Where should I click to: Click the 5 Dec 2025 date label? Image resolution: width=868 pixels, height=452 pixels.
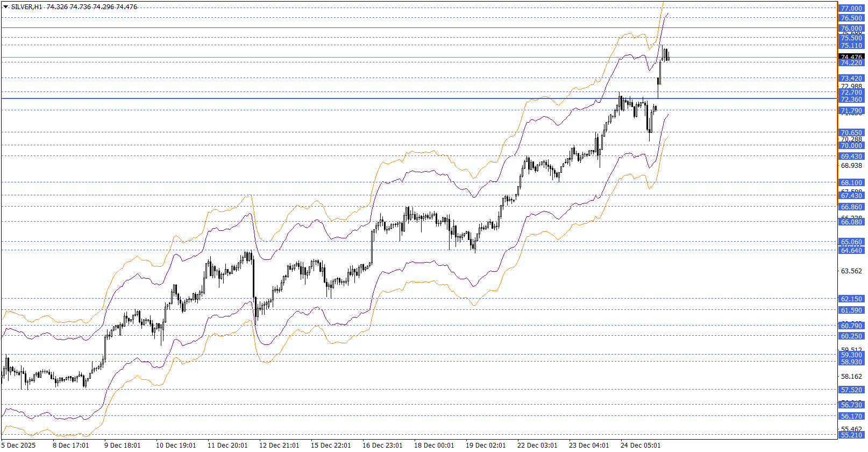pyautogui.click(x=19, y=445)
